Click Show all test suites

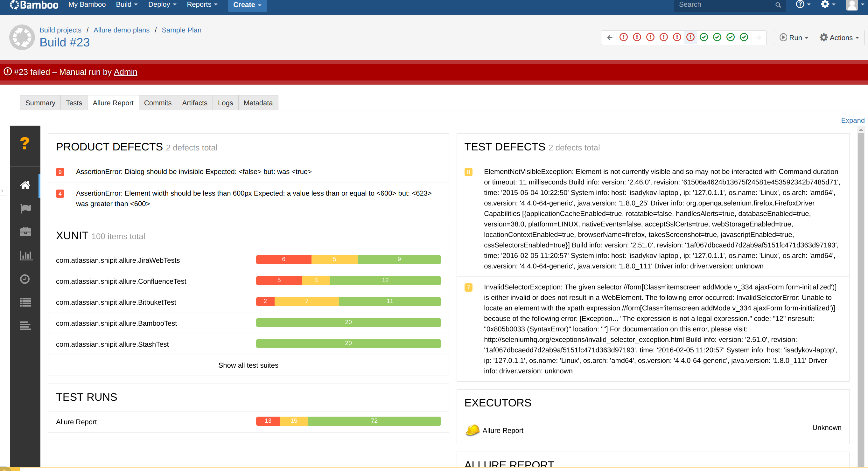[x=248, y=365]
